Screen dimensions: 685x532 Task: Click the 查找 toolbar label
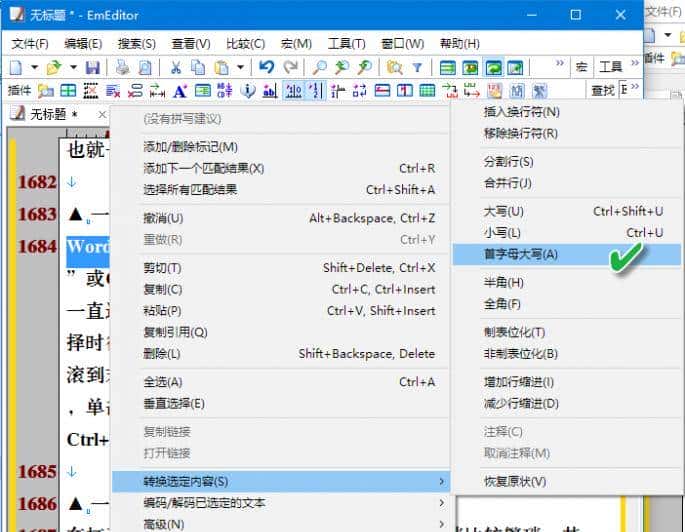pyautogui.click(x=603, y=90)
